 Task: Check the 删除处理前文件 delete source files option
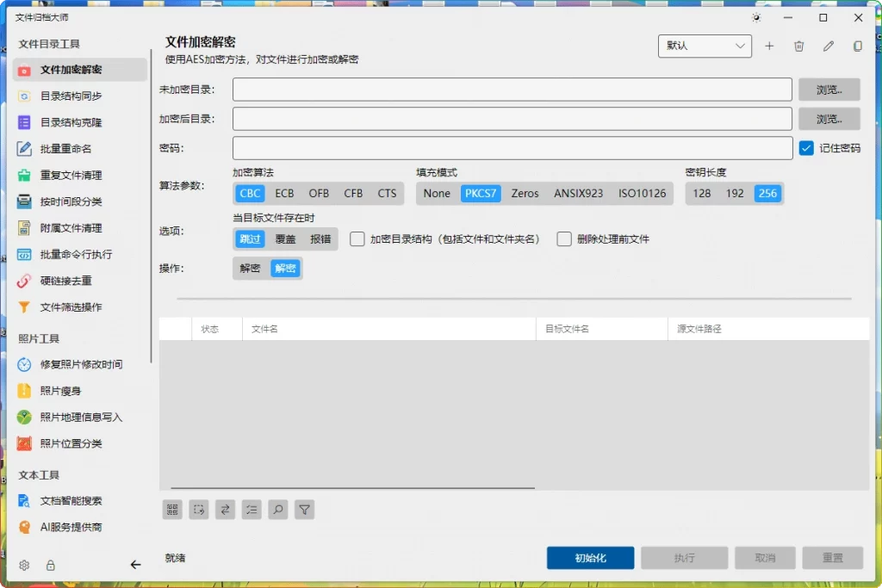pos(564,238)
